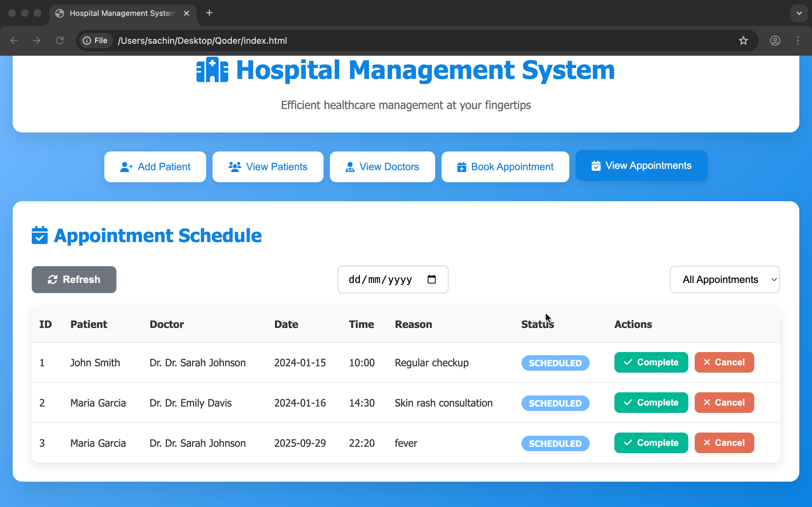
Task: Click the File site info icon
Action: pyautogui.click(x=95, y=41)
